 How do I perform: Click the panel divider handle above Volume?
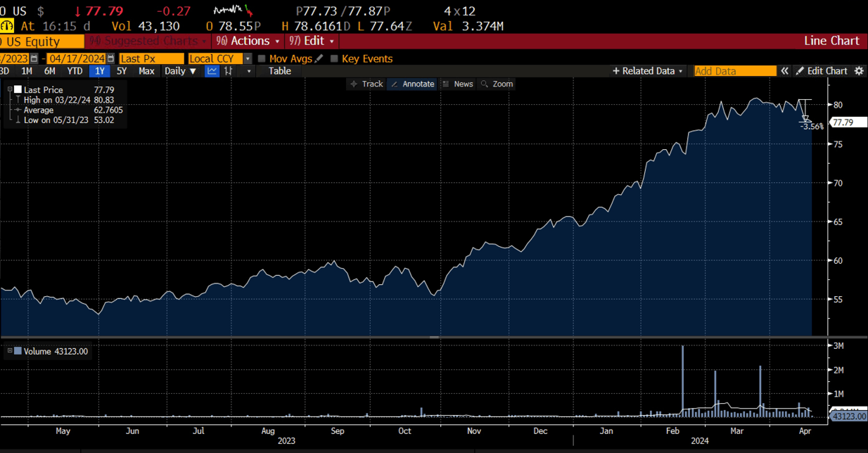tap(434, 338)
